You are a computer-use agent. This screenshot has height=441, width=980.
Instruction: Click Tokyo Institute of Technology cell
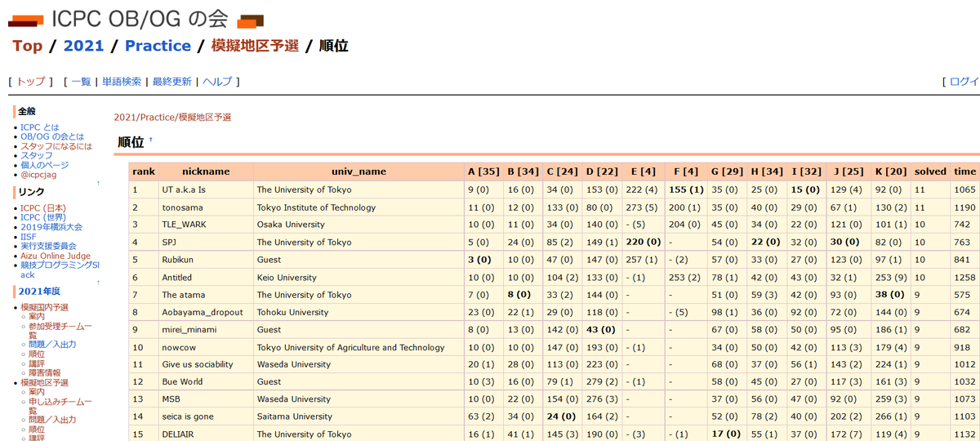pos(359,207)
